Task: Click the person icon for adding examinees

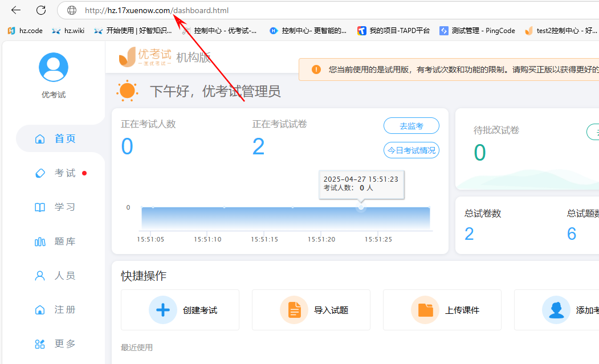Action: tap(556, 310)
